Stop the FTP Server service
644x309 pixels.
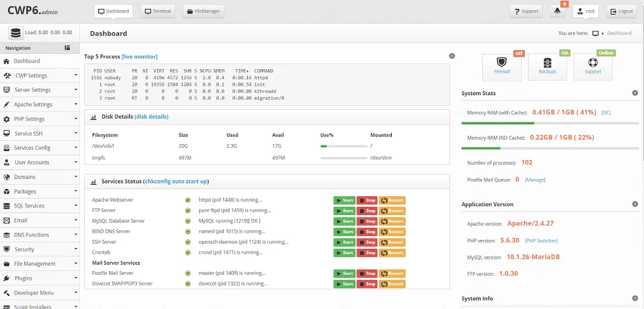point(367,211)
